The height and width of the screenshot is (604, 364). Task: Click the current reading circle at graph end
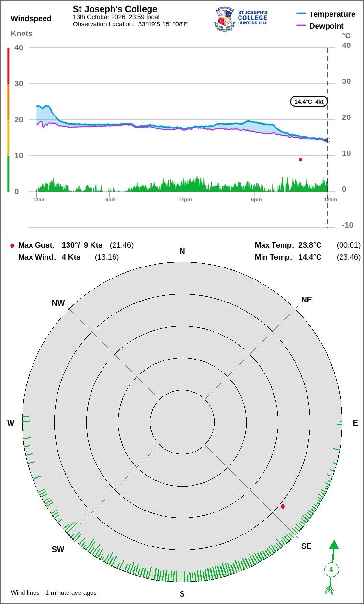tap(328, 140)
